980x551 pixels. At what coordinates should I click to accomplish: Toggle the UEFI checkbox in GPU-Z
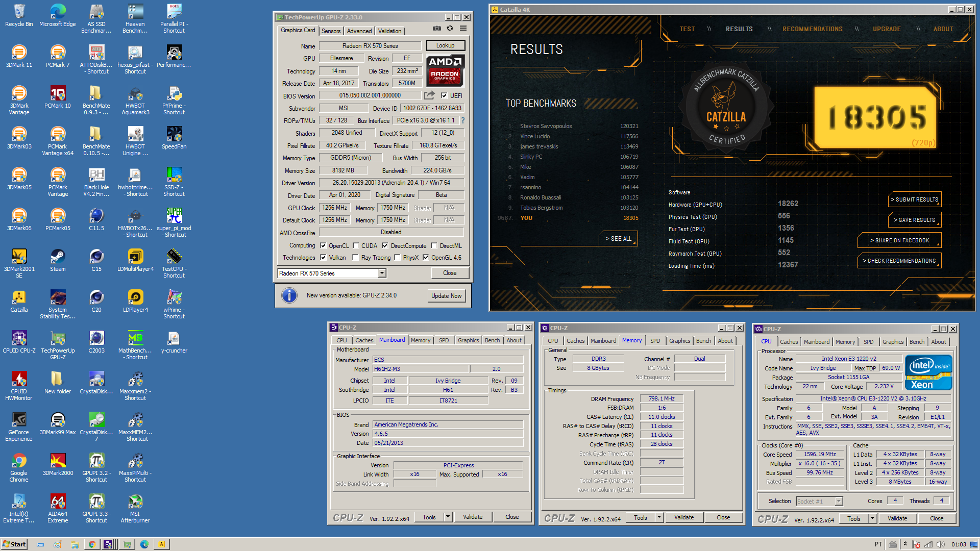pyautogui.click(x=444, y=95)
